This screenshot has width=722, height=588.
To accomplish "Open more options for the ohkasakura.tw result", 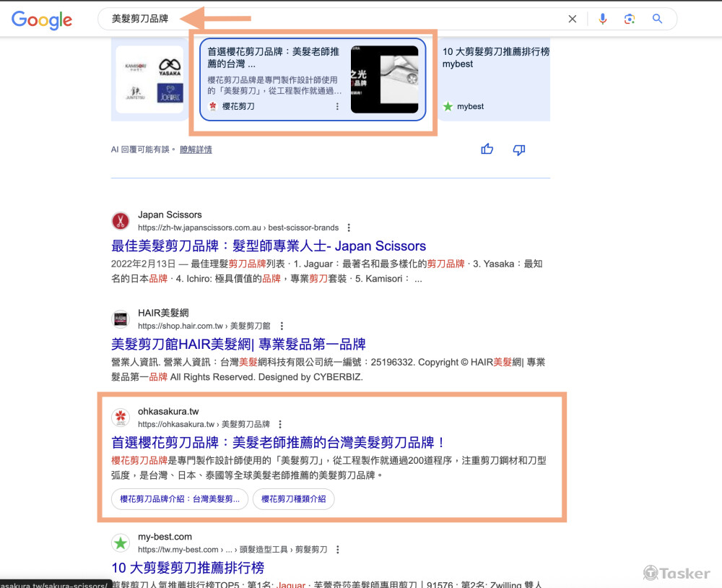I will [280, 424].
